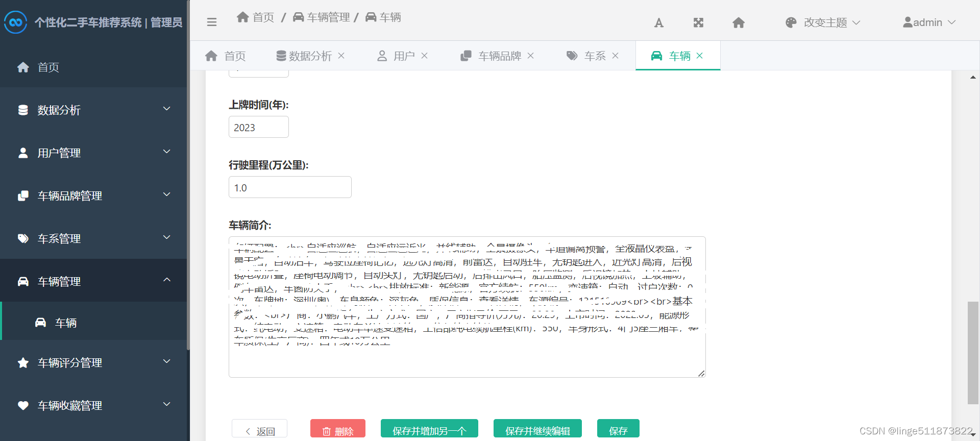This screenshot has height=441, width=980.
Task: Click the page vertical scrollbar thumb
Action: coord(973,353)
